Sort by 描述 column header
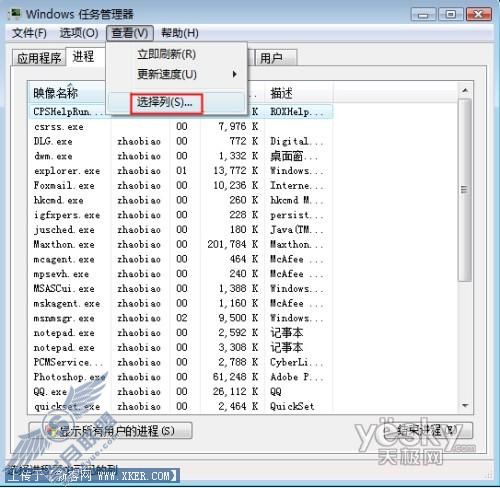Screen dimensions: 500x488 pyautogui.click(x=299, y=93)
